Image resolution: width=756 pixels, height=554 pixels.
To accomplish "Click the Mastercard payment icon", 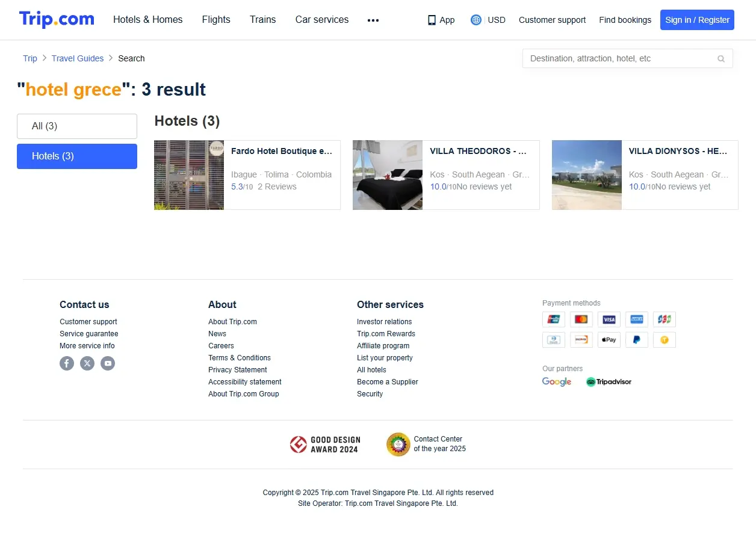I will click(581, 319).
